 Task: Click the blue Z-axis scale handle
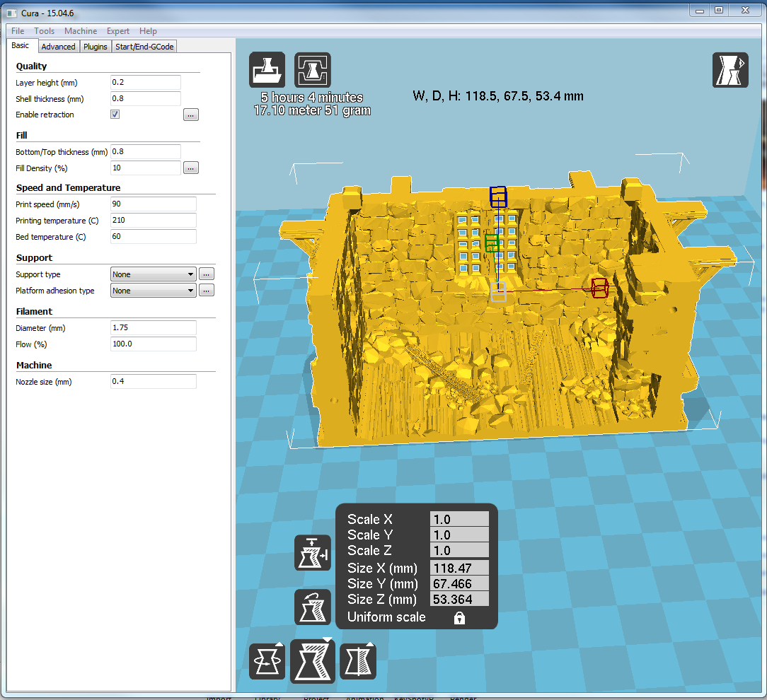click(x=498, y=195)
